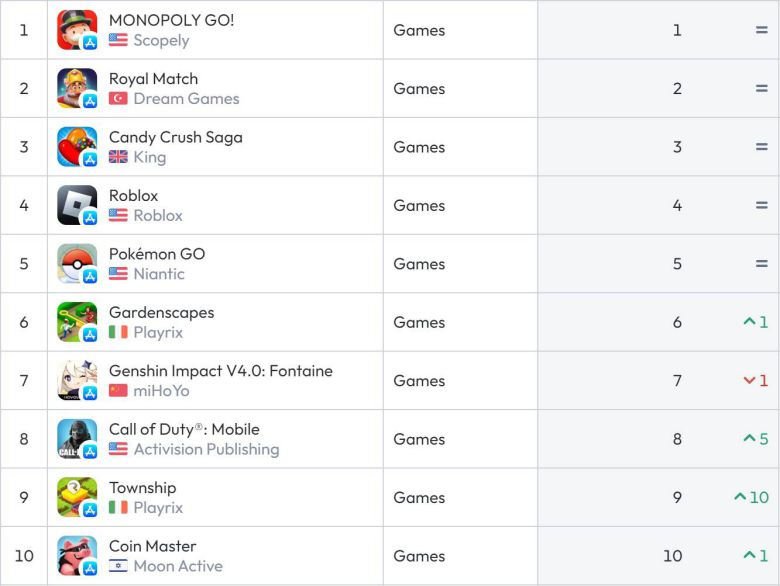Click the Moon Active publisher link
This screenshot has width=780, height=586.
tap(178, 566)
